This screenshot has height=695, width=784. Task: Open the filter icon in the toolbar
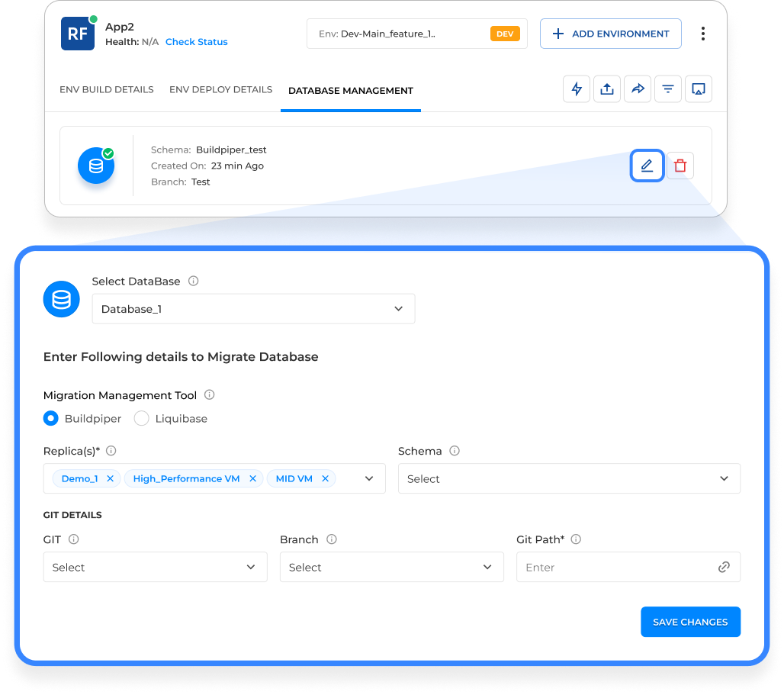pyautogui.click(x=667, y=89)
